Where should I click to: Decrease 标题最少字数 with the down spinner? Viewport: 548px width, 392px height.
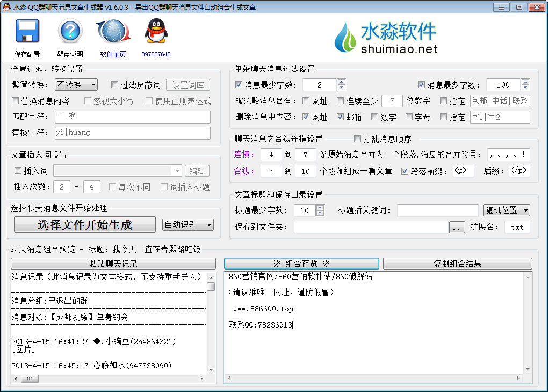tap(320, 213)
